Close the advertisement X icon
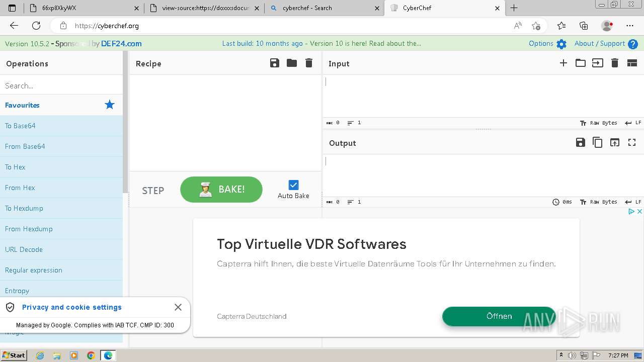 639,212
